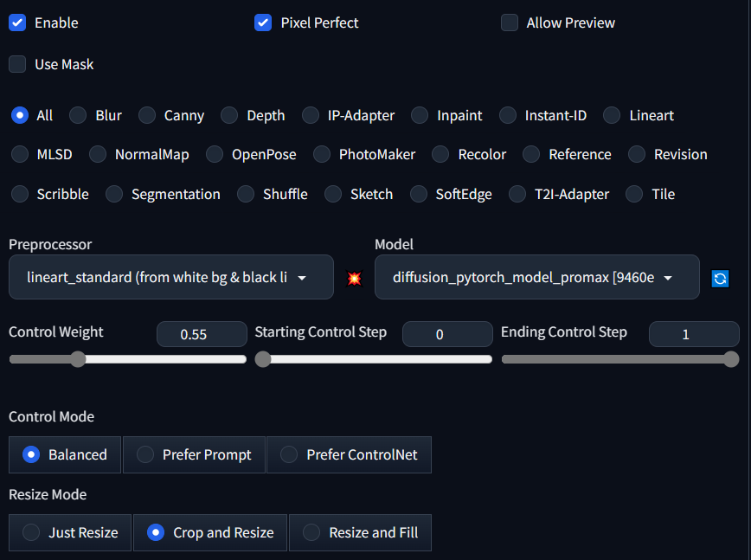Click the run preprocessor explosion icon
Image resolution: width=751 pixels, height=560 pixels.
354,279
